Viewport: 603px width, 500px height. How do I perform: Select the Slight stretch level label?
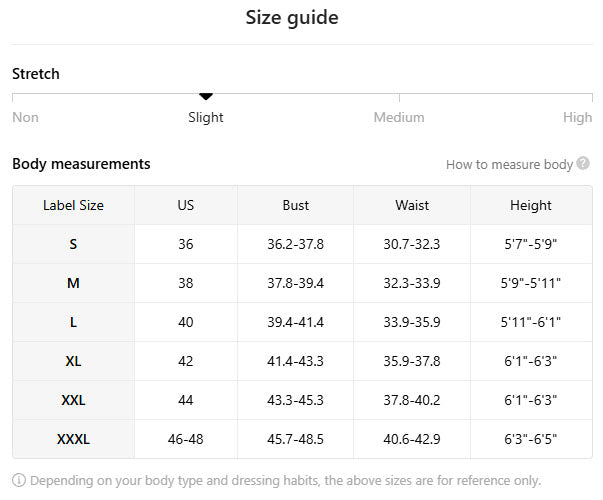(x=206, y=117)
